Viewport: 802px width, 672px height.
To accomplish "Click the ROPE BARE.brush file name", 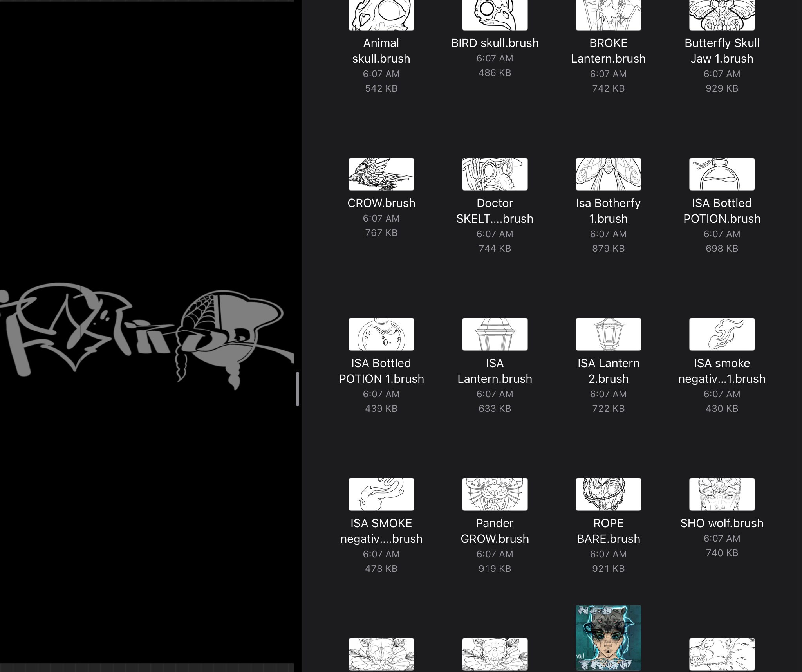I will [608, 531].
